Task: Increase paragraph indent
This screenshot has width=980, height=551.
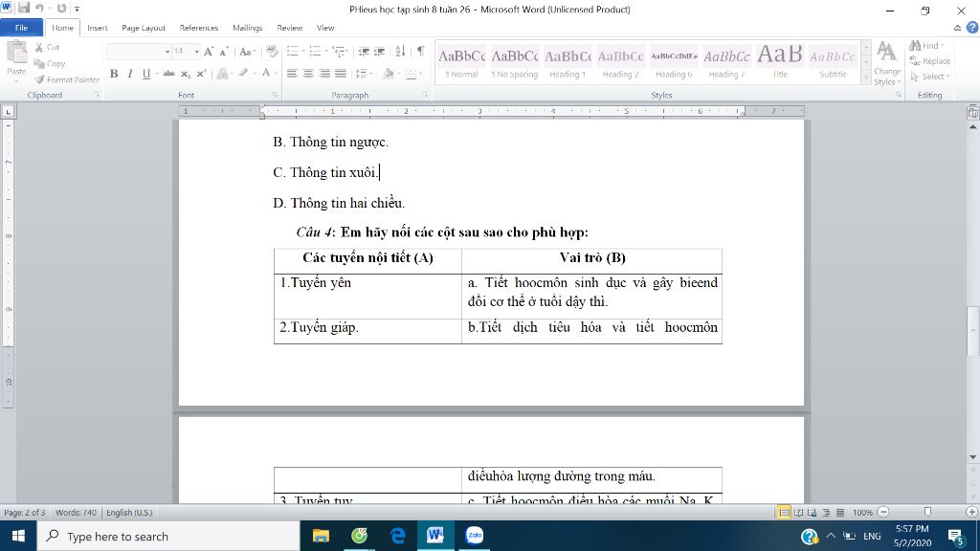Action: pos(379,52)
